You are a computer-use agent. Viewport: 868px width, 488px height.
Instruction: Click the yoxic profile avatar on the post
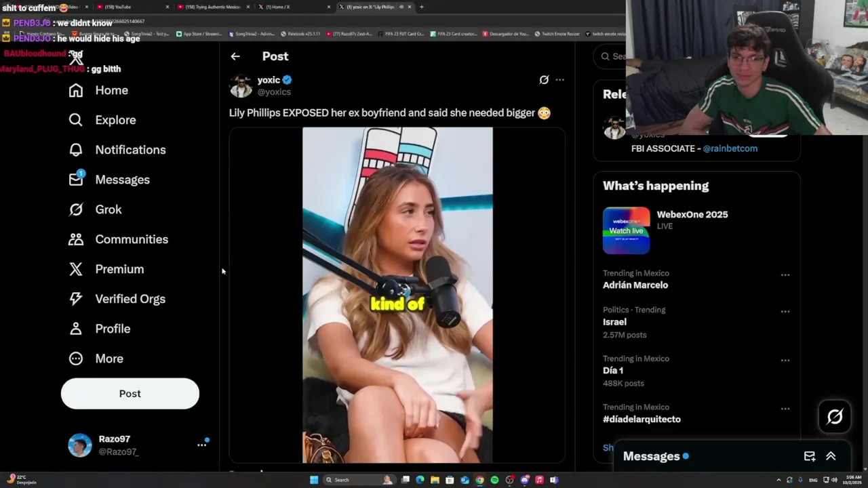[x=241, y=85]
